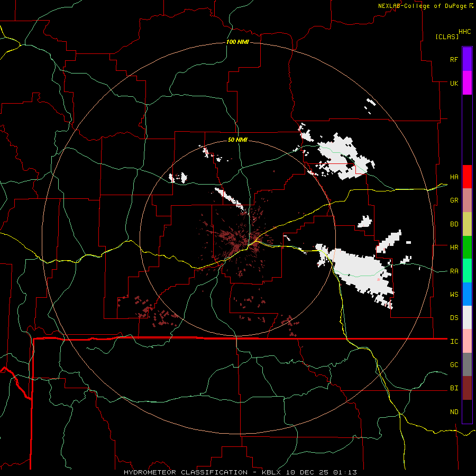Click the HR legend label

pos(454,248)
